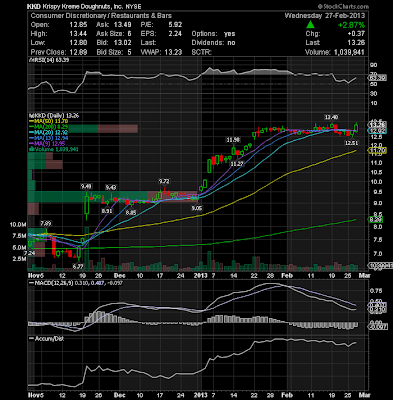The image size is (393, 400).
Task: Click the green MA(200) legend entry
Action: tap(49, 127)
